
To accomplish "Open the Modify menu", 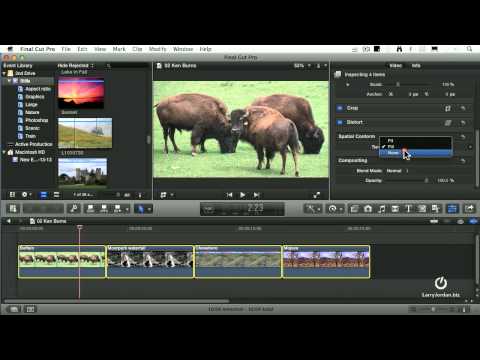I will [x=157, y=49].
